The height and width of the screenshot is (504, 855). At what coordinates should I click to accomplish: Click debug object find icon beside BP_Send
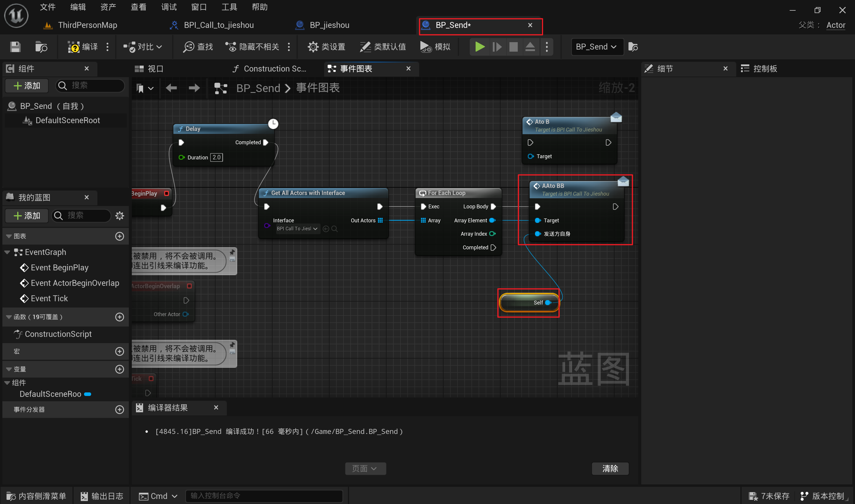tap(633, 47)
